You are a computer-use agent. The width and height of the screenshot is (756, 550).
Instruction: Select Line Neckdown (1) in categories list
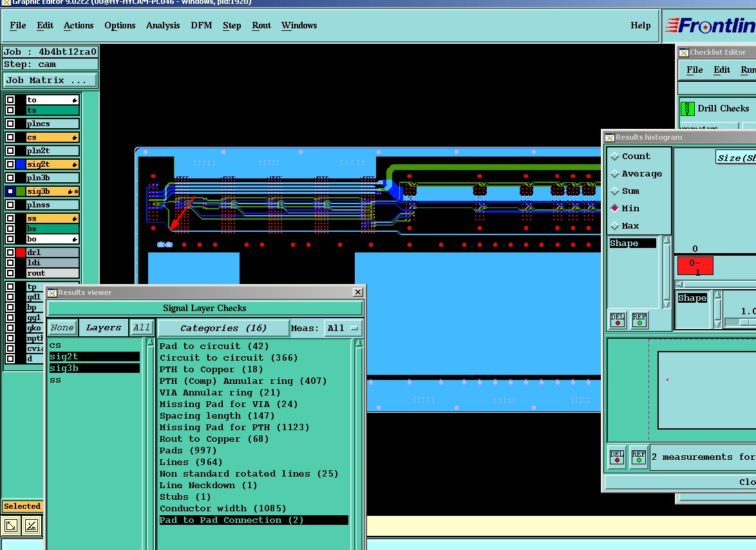click(x=208, y=485)
